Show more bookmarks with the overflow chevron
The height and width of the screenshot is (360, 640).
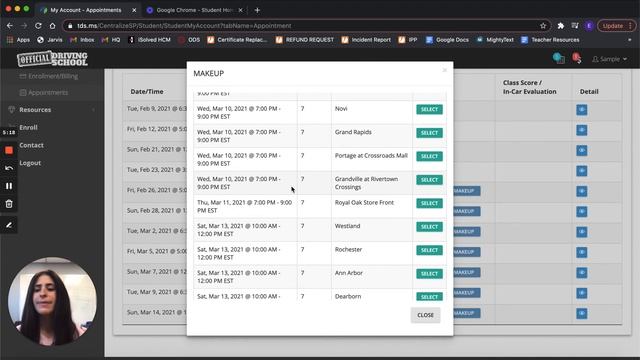(629, 40)
